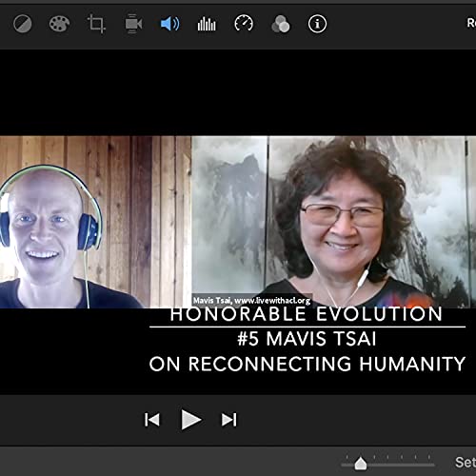Image resolution: width=476 pixels, height=476 pixels.
Task: Click the #5 MAVIS TSAI title line
Action: pyautogui.click(x=307, y=339)
